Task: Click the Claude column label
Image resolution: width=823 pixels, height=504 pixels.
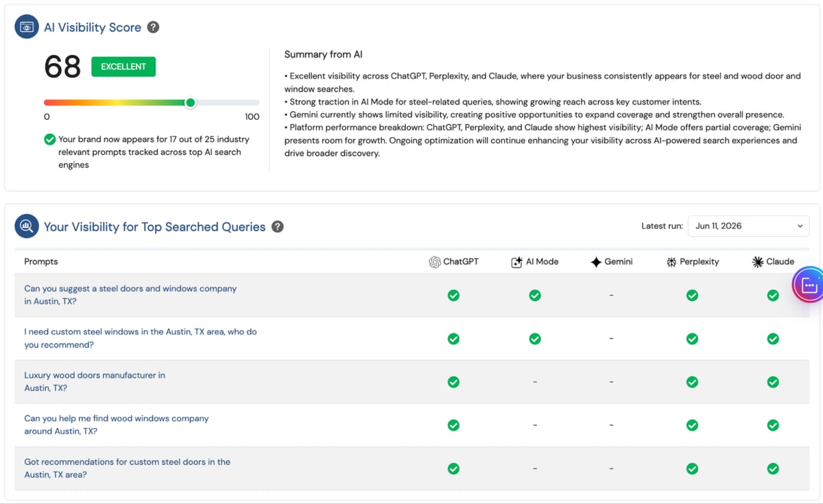Action: click(x=780, y=261)
